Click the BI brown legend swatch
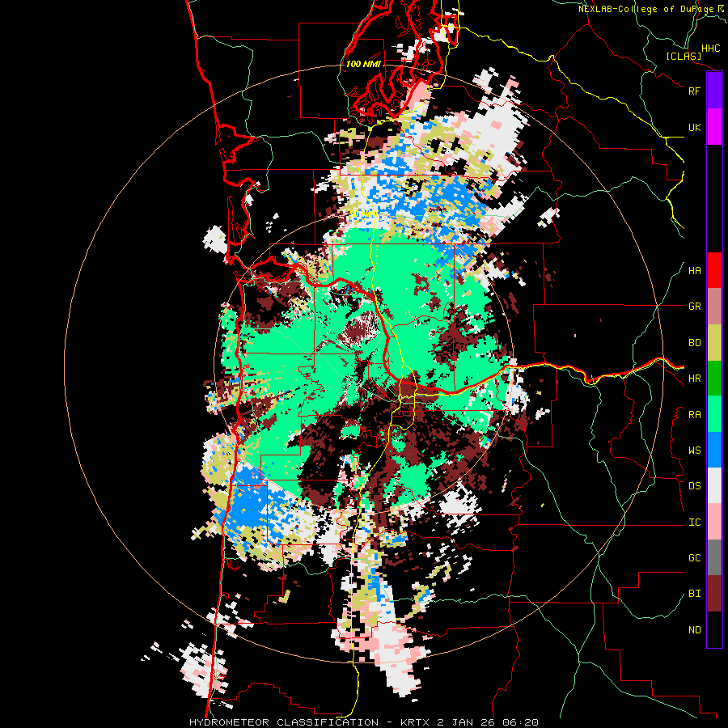 (714, 594)
